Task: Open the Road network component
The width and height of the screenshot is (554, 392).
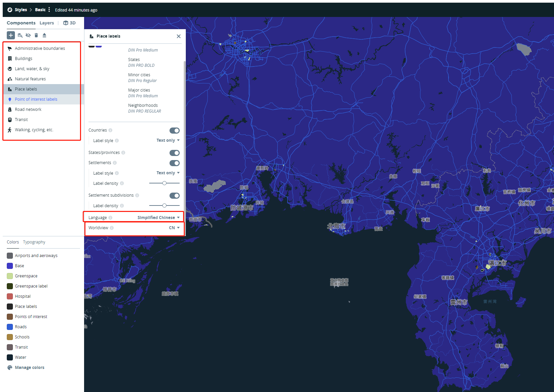Action: coord(28,109)
